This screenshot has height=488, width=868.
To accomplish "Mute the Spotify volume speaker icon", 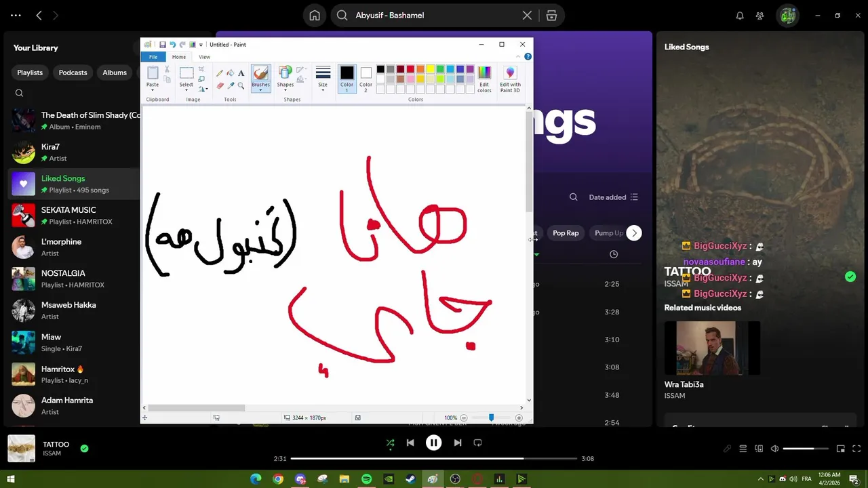I will tap(775, 449).
